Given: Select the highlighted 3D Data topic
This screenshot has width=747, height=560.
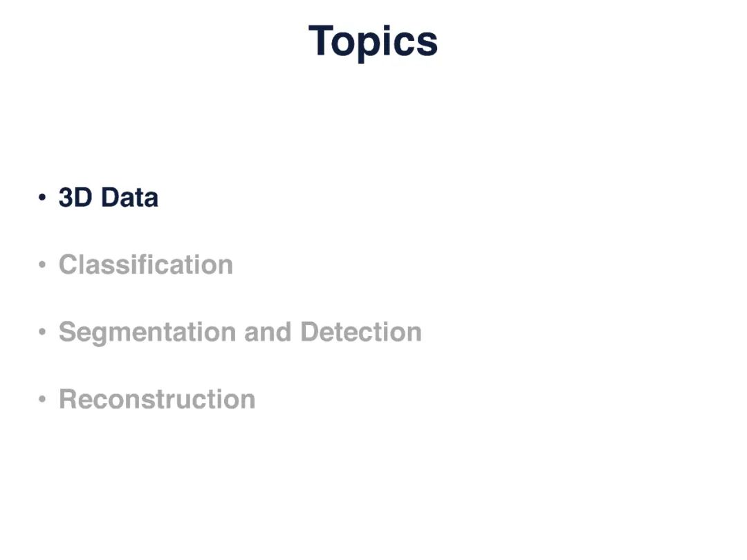Looking at the screenshot, I should coord(109,198).
